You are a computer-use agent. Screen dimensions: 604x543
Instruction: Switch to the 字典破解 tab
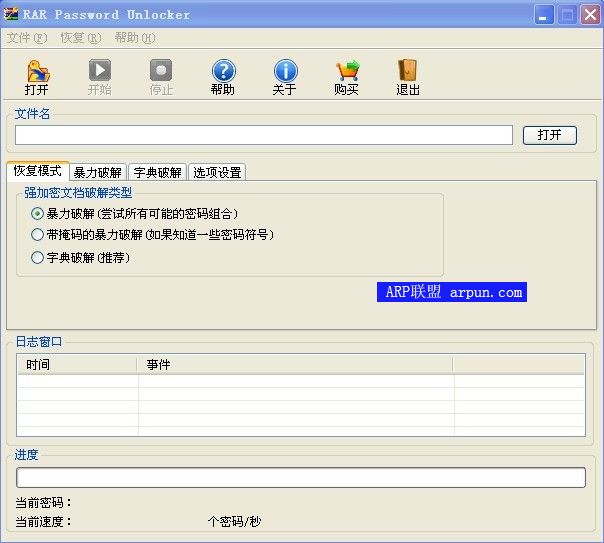click(158, 172)
